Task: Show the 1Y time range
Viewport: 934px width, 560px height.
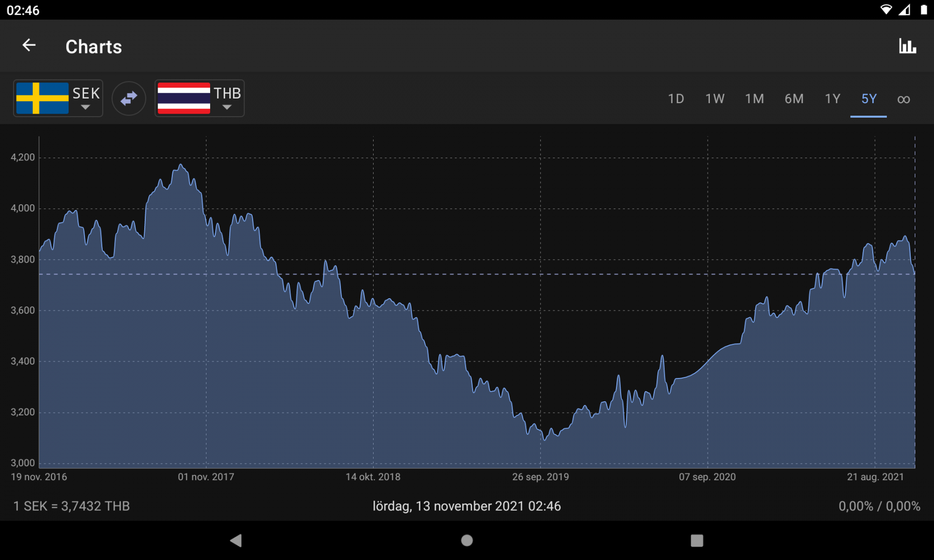Action: coord(832,99)
